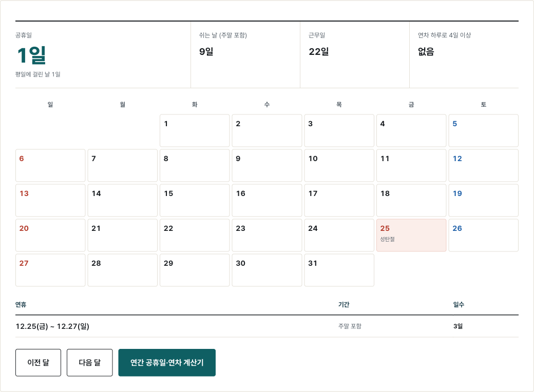Select calendar day 1

click(195, 131)
